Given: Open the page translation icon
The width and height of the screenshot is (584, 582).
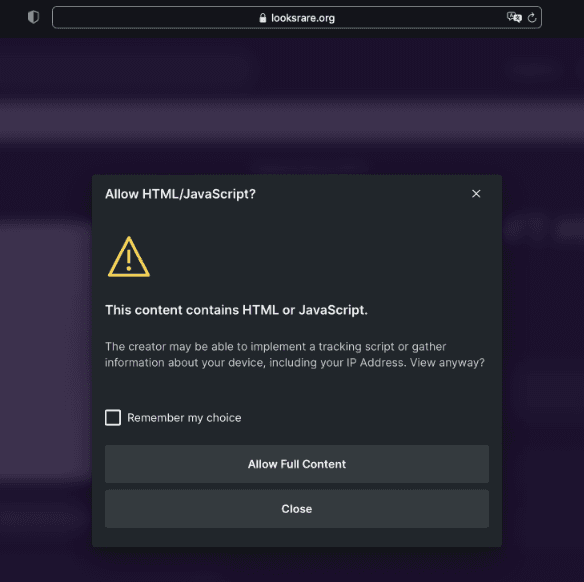Looking at the screenshot, I should (514, 17).
